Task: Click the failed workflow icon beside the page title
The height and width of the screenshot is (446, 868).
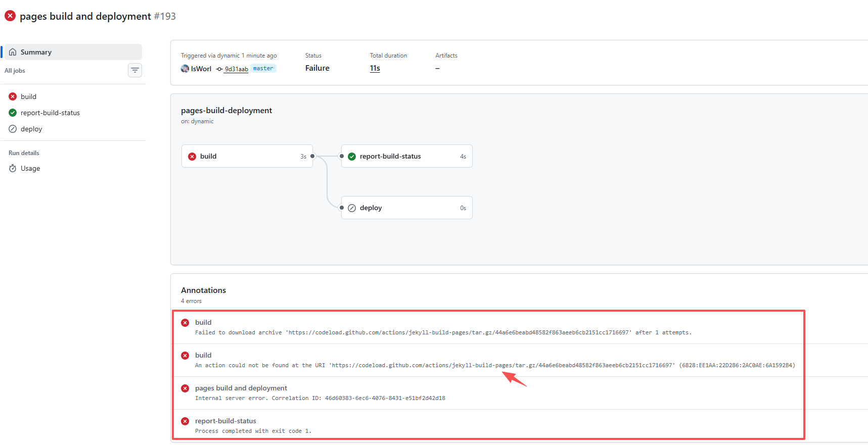Action: [10, 16]
